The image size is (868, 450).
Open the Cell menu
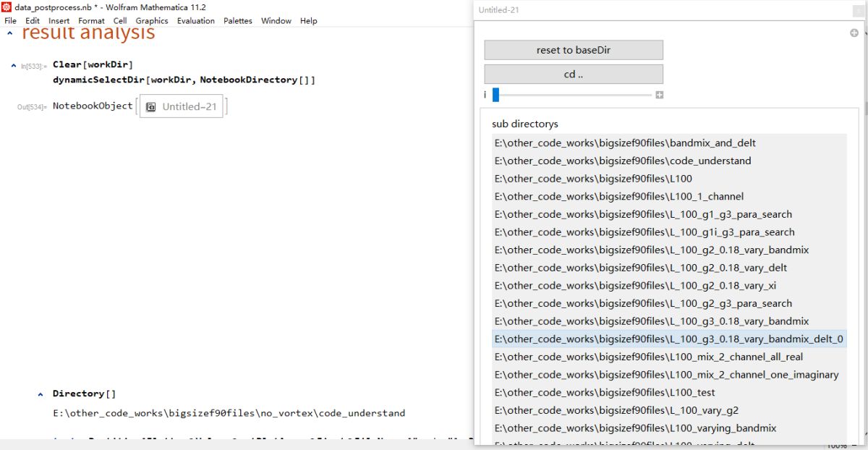pos(120,21)
